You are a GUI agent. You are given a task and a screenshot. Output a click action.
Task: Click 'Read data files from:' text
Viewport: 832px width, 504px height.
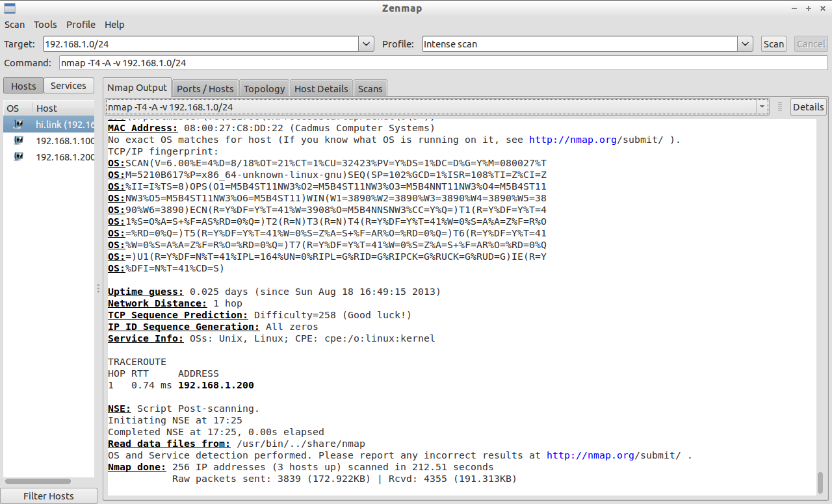click(169, 444)
